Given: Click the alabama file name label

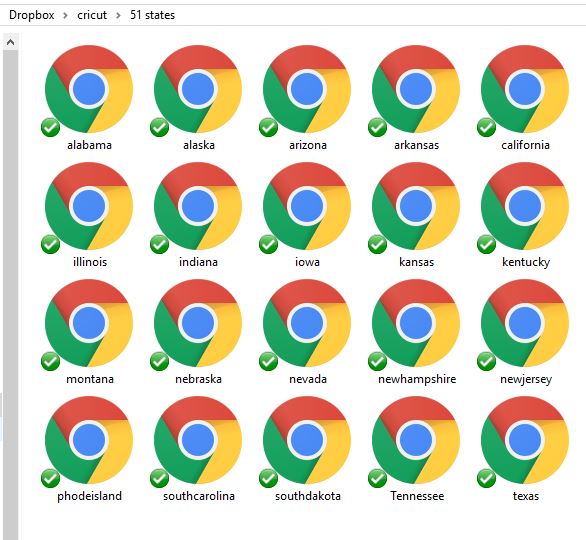Looking at the screenshot, I should [x=89, y=145].
